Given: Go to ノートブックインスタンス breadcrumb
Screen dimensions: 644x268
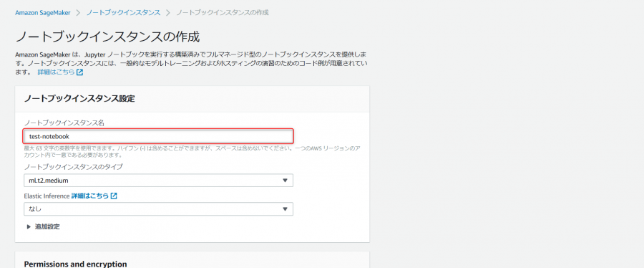Looking at the screenshot, I should (123, 13).
